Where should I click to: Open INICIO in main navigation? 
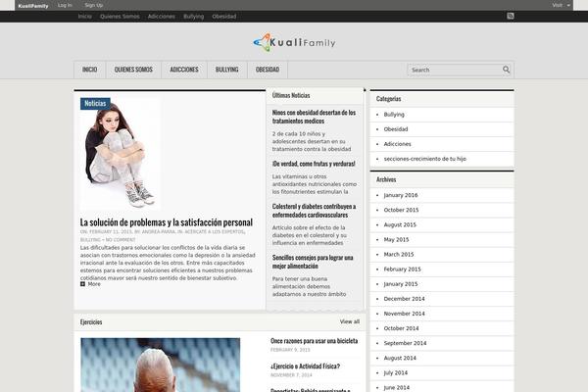[89, 70]
